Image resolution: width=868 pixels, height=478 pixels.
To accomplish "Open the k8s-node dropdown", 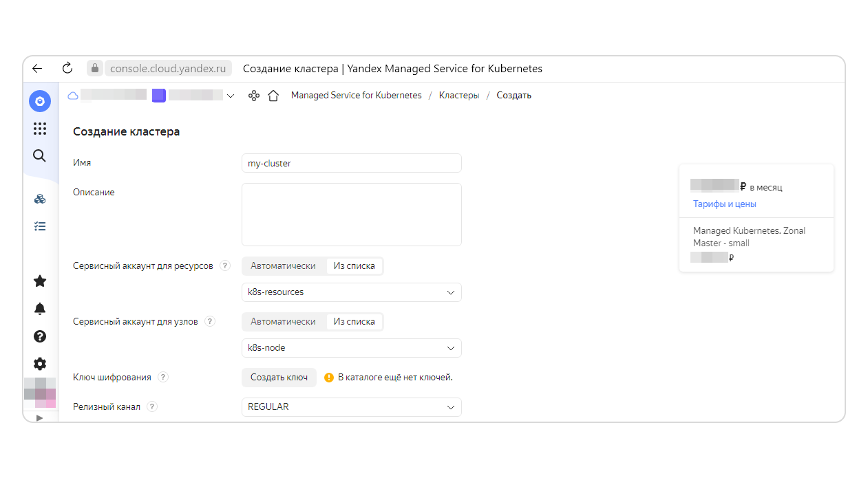I will [352, 348].
